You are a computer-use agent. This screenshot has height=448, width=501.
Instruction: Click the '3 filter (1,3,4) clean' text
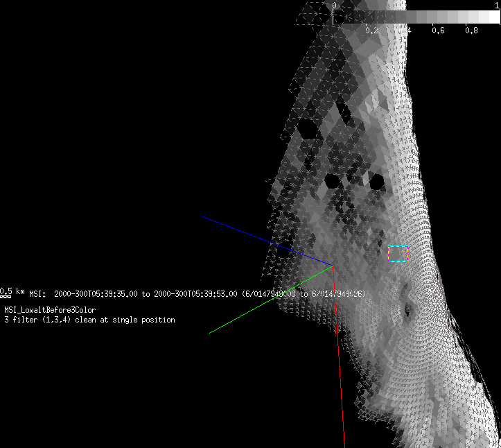89,320
